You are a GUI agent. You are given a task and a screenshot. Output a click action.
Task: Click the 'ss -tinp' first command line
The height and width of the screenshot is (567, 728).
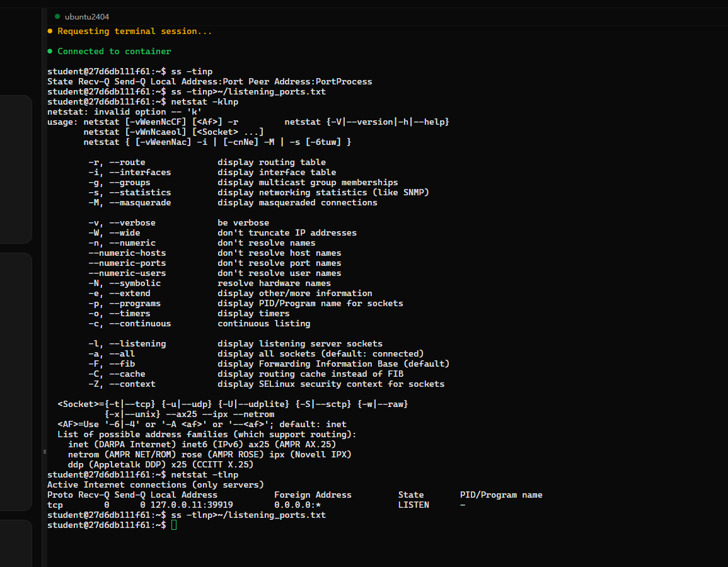pyautogui.click(x=130, y=71)
